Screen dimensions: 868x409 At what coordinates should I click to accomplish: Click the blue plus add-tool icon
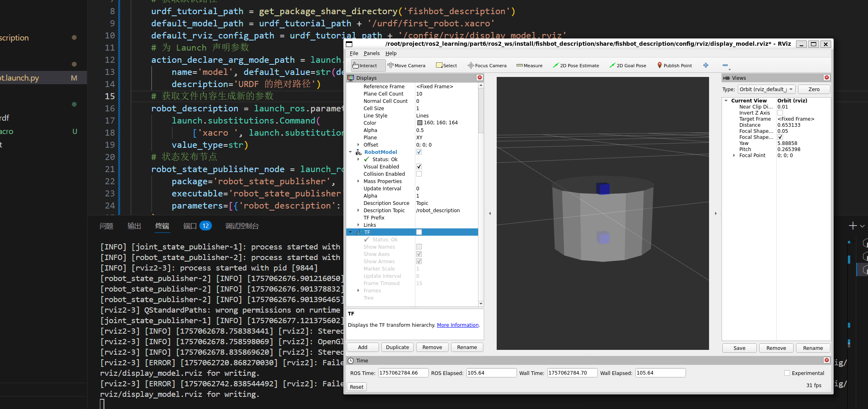tap(706, 66)
